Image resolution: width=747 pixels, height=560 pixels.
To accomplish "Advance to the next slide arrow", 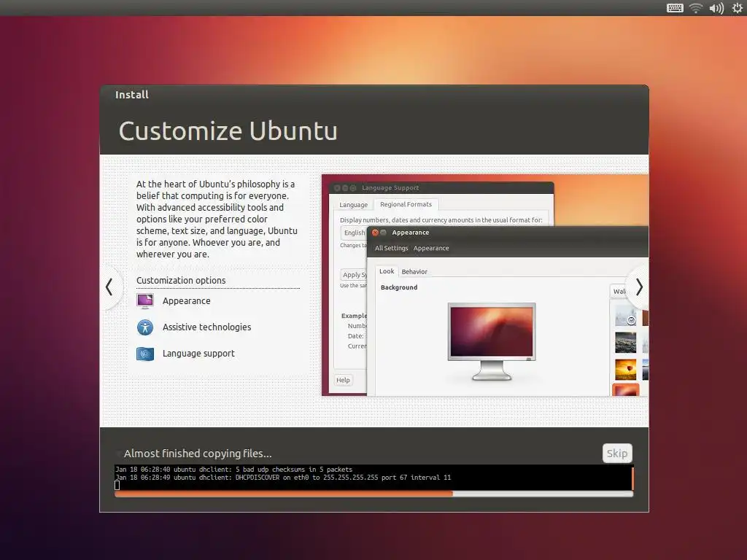I will click(x=639, y=287).
